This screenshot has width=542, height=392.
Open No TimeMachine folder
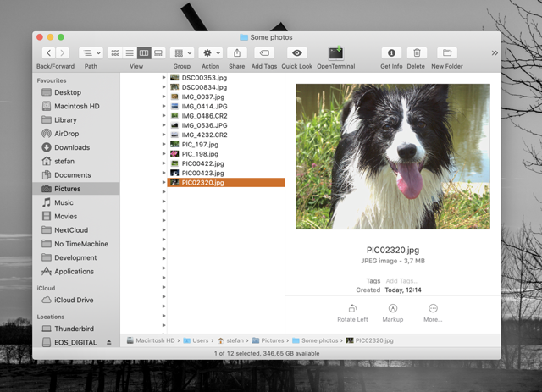coord(76,244)
